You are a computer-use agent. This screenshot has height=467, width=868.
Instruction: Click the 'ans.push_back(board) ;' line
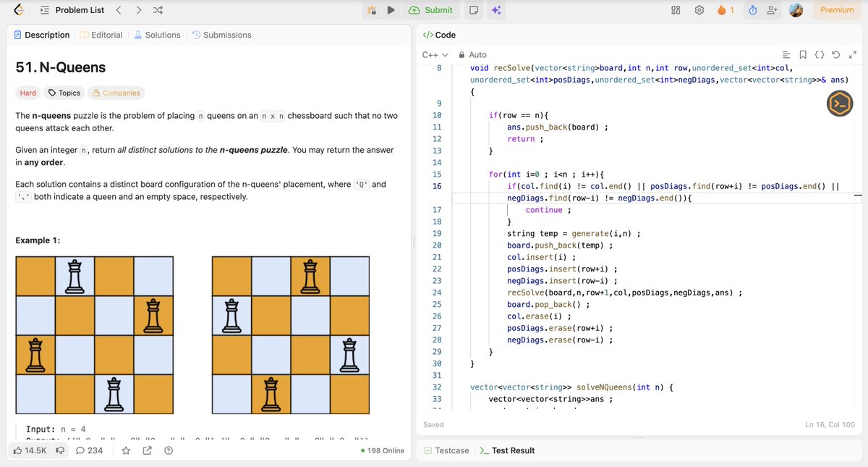pos(557,127)
